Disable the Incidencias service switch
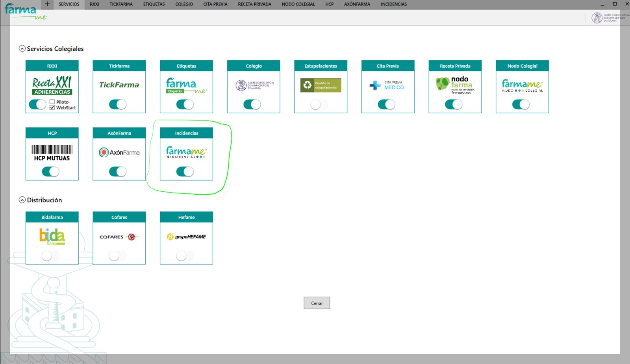 pos(185,172)
